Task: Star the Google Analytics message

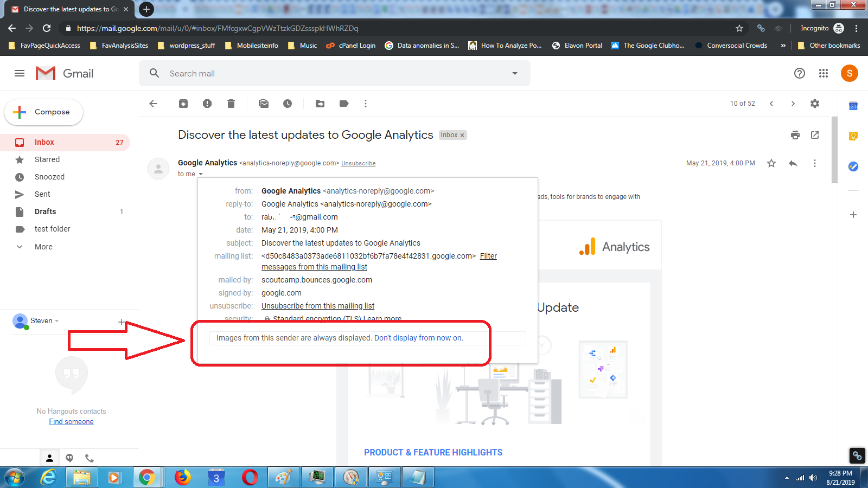Action: 771,163
